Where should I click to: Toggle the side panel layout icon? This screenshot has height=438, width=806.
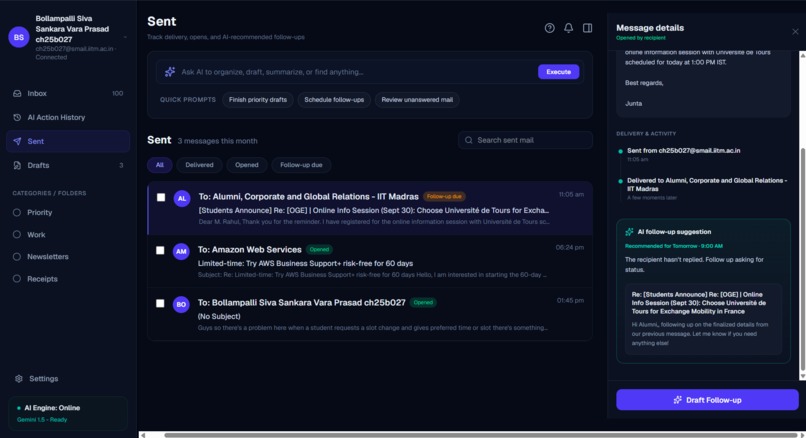click(x=587, y=28)
